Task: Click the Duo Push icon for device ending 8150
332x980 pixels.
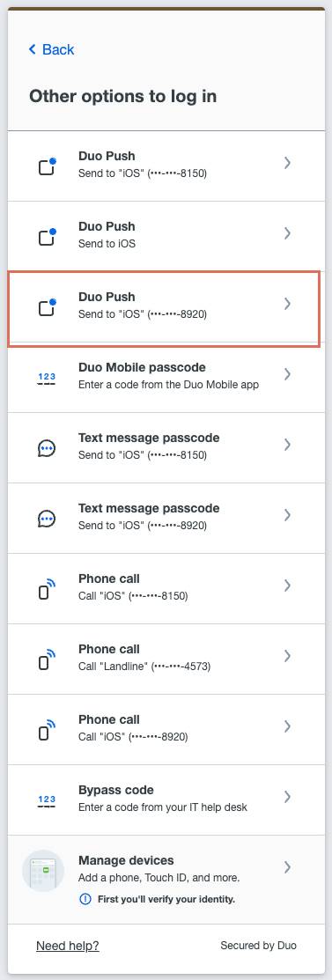Action: (48, 166)
